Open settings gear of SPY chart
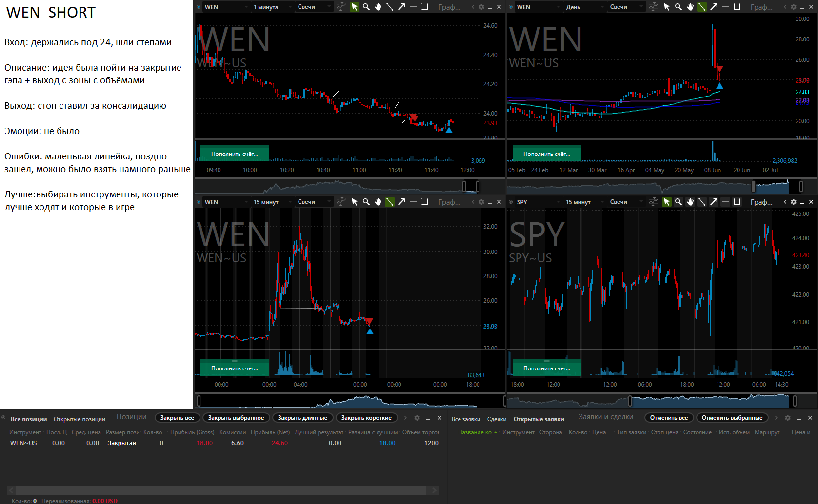 tap(794, 202)
